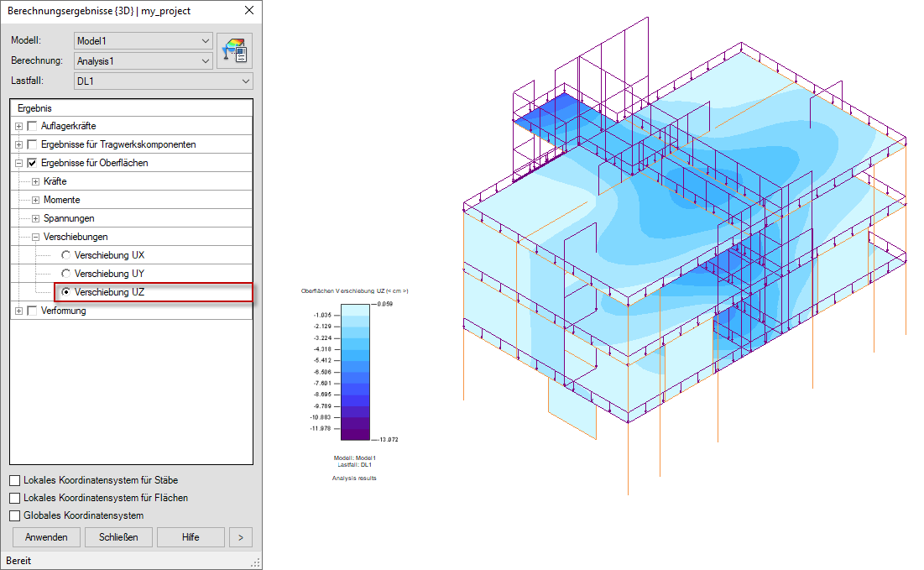Select the Spannungen label in results tree
Viewport: 924px width, 570px height.
click(68, 218)
